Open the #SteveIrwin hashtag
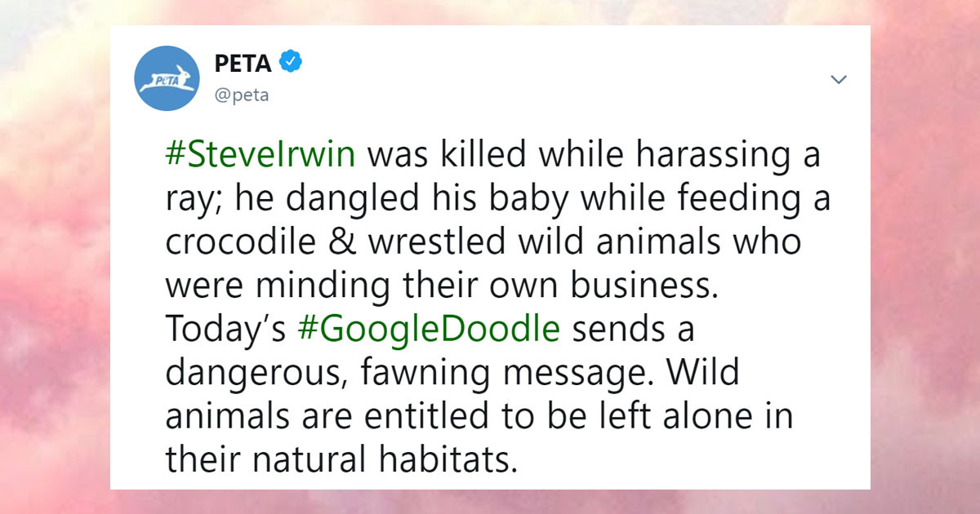The width and height of the screenshot is (980, 514). point(261,155)
